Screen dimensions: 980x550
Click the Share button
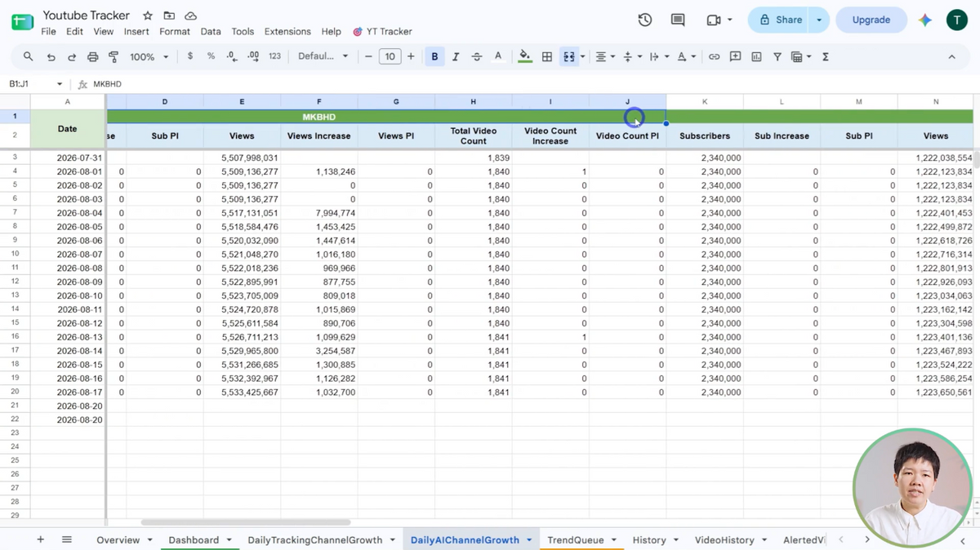(777, 20)
